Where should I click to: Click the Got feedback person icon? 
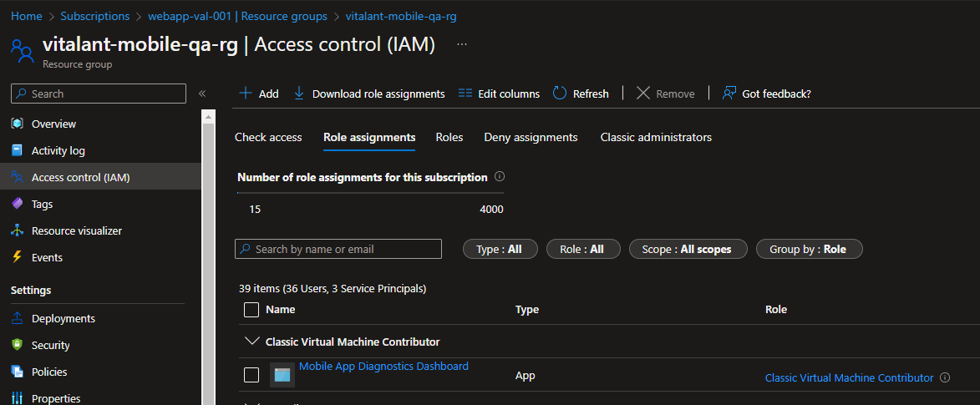[x=729, y=94]
